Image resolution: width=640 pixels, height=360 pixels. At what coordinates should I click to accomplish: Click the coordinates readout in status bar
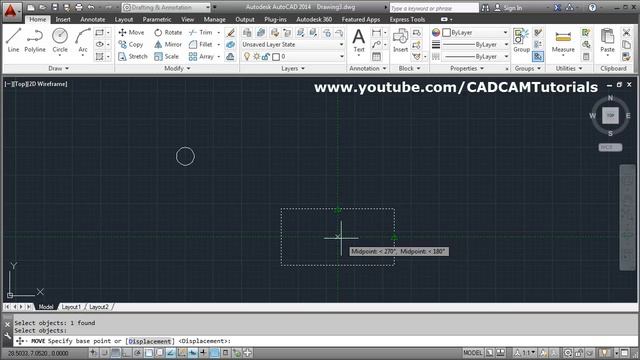click(38, 353)
